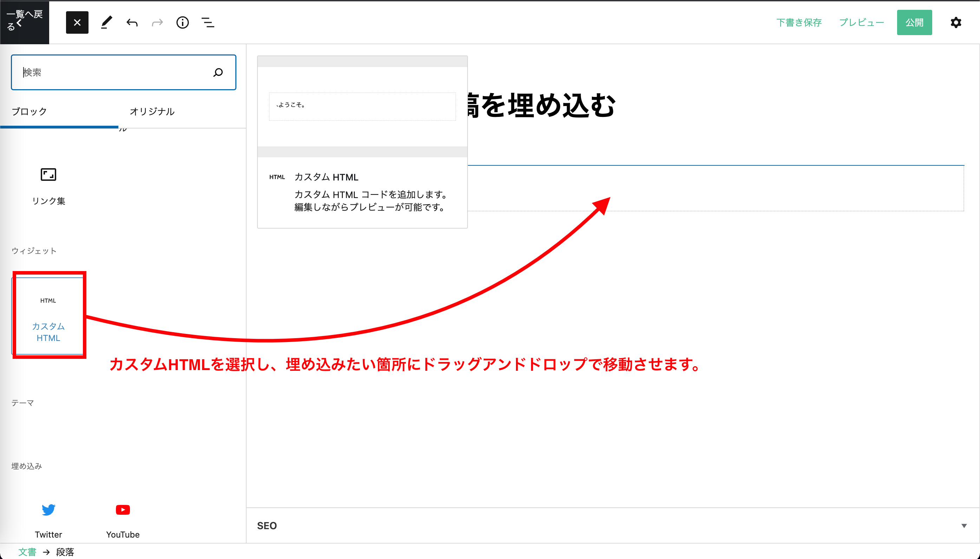Undo the last action

[x=132, y=23]
